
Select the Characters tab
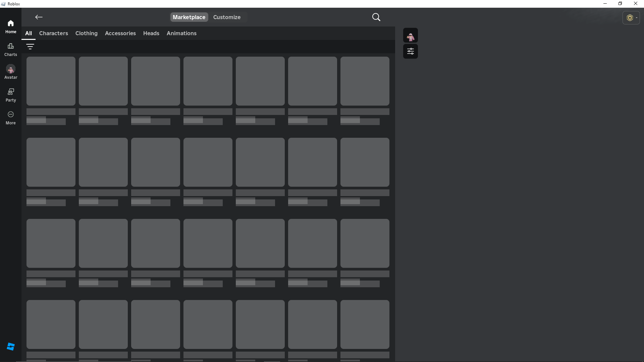[x=54, y=33]
